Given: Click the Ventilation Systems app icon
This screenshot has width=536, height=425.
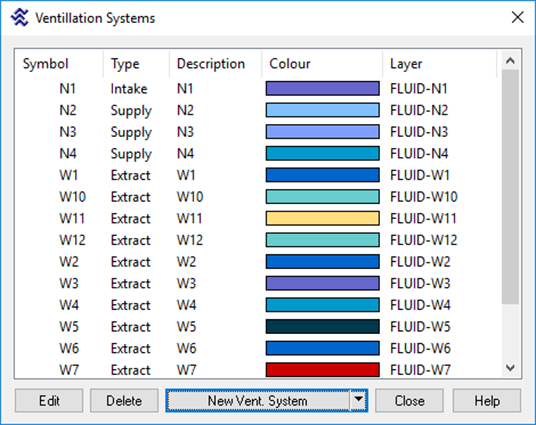Looking at the screenshot, I should (x=19, y=17).
